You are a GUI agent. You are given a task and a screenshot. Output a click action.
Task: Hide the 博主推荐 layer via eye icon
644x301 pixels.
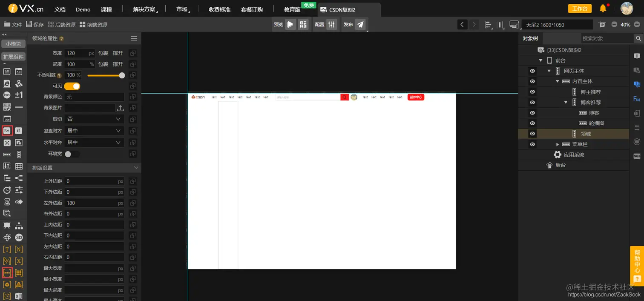click(x=532, y=92)
